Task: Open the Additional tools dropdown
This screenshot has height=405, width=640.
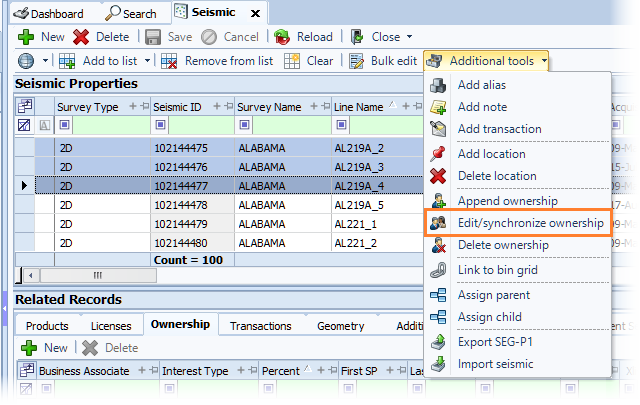Action: [x=486, y=61]
